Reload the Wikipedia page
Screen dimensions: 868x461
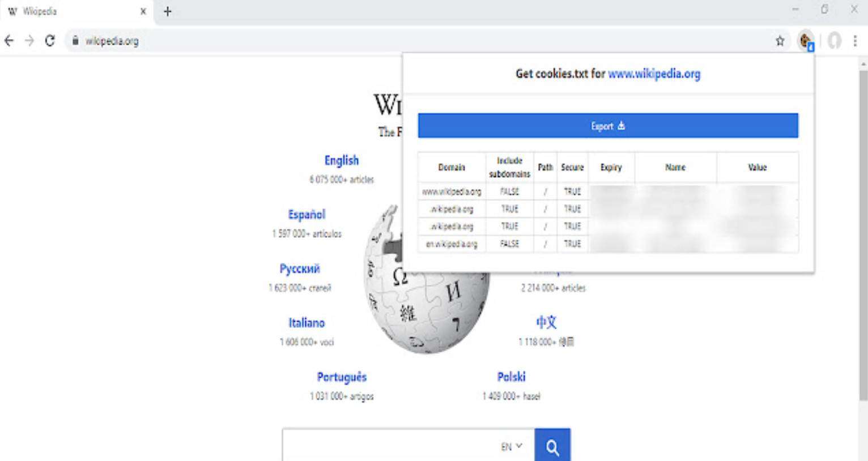point(50,41)
